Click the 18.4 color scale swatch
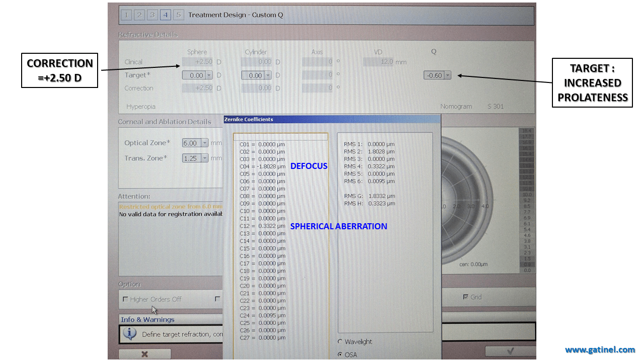This screenshot has width=644, height=362. [526, 131]
